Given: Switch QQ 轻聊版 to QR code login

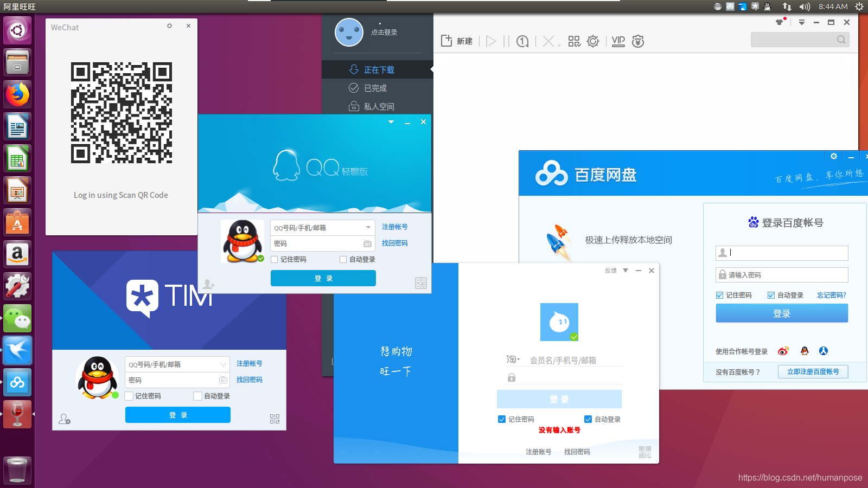Looking at the screenshot, I should (420, 282).
